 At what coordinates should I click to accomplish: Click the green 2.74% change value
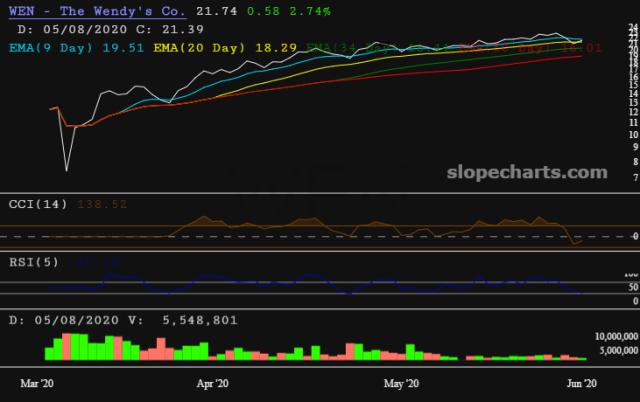point(310,11)
